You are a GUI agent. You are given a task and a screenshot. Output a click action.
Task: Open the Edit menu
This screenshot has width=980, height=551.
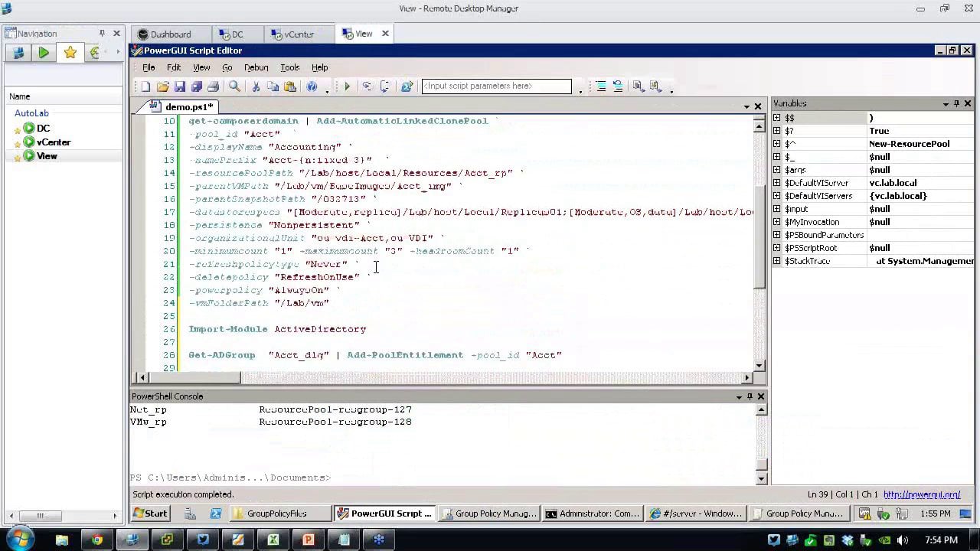tap(174, 67)
